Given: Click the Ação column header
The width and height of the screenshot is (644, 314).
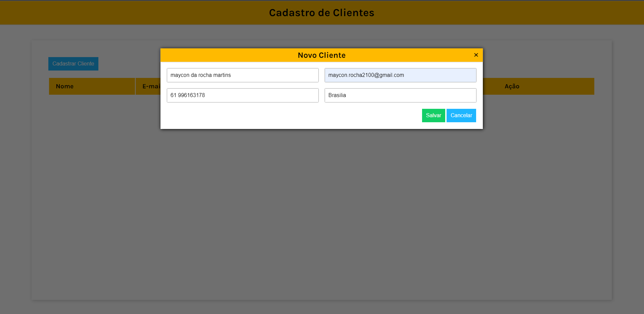Looking at the screenshot, I should [x=512, y=86].
